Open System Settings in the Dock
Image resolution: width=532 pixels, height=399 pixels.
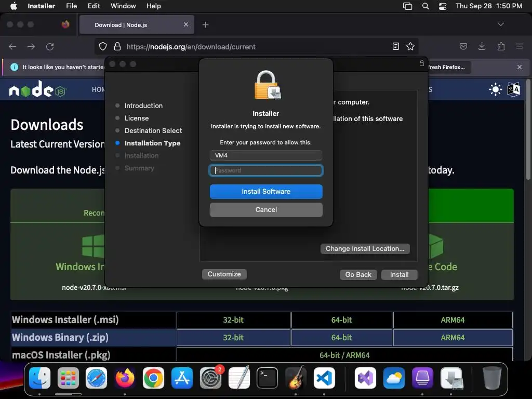(x=210, y=378)
